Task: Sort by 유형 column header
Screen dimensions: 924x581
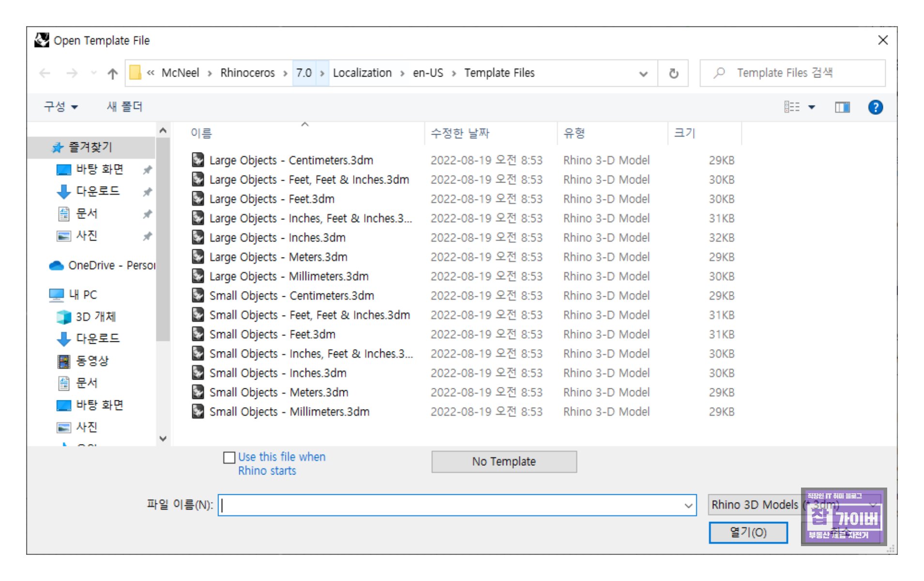Action: click(574, 133)
